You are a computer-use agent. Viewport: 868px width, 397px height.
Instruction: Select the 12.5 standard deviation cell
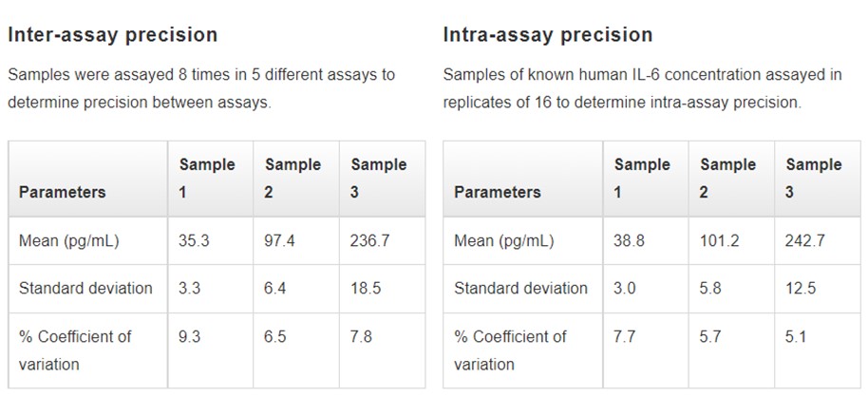[801, 288]
